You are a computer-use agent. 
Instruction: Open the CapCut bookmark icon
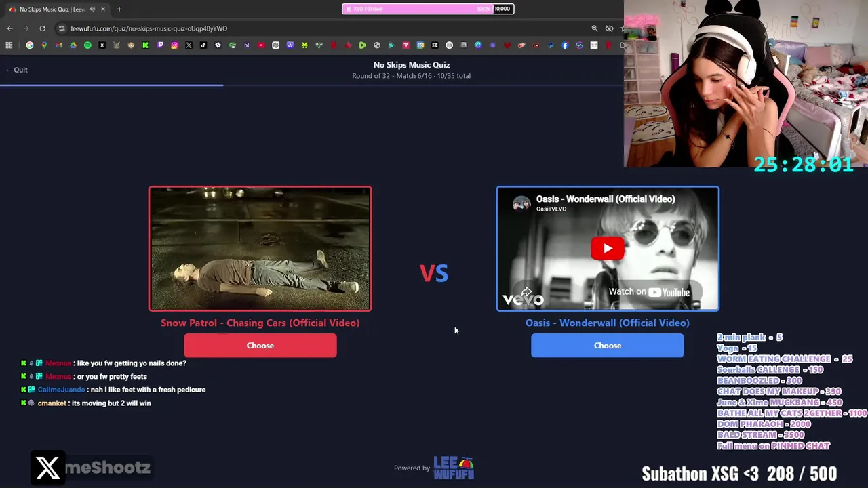tap(435, 45)
